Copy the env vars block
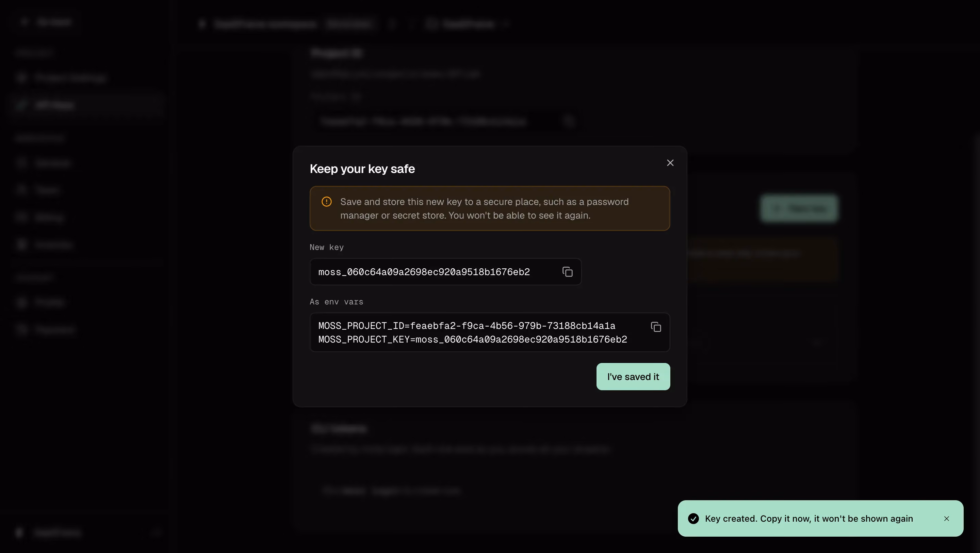 coord(656,327)
